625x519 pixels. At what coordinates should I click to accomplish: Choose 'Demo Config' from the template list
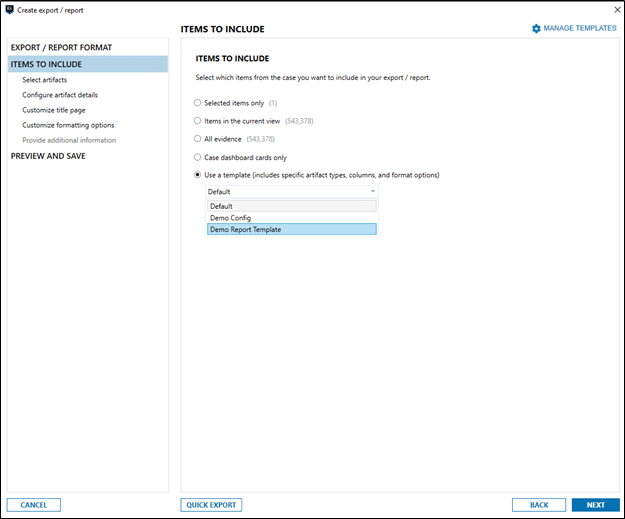pos(291,218)
